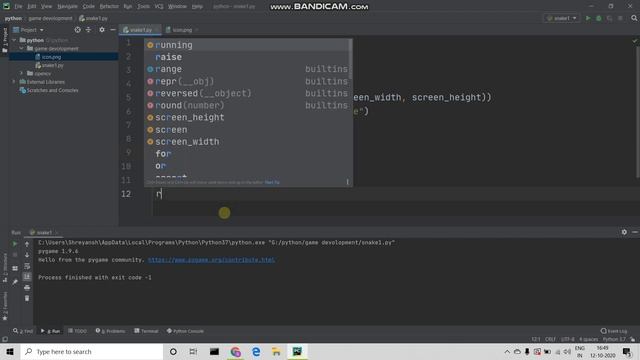
Task: Open the Help menu
Action: point(197,7)
